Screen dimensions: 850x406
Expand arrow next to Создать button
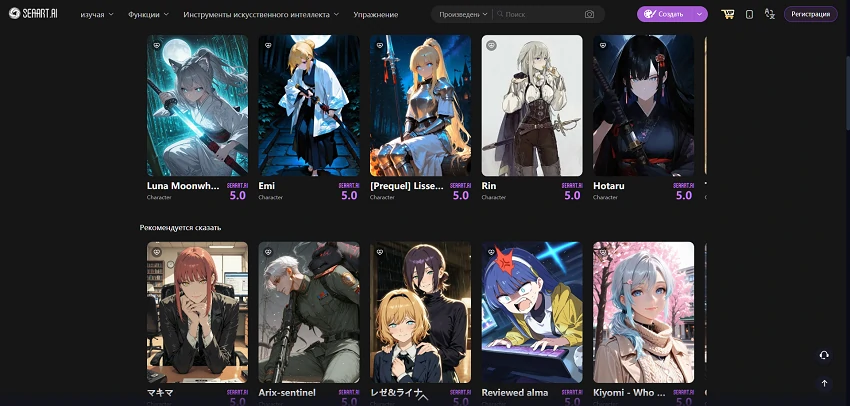coord(700,15)
